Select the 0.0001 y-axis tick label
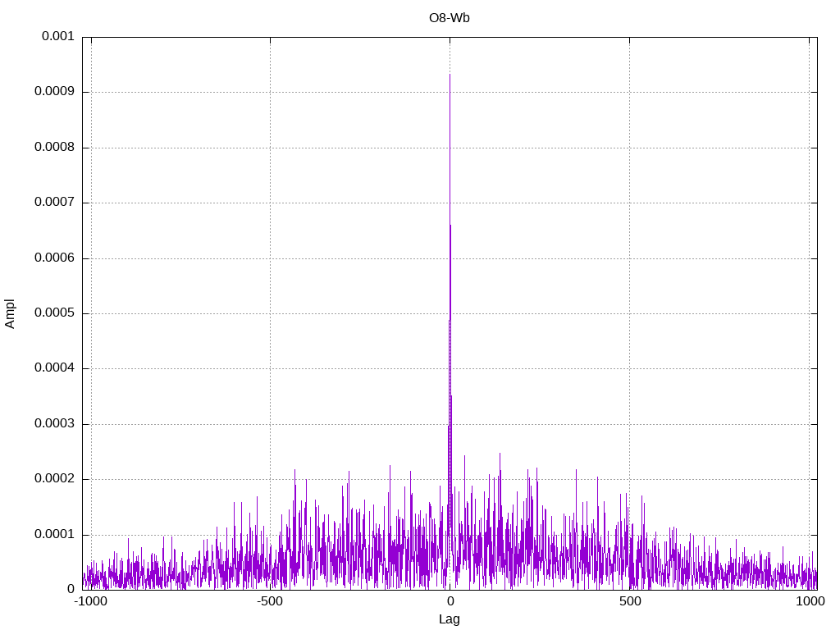Screen dimensions: 840x630 (x=54, y=535)
